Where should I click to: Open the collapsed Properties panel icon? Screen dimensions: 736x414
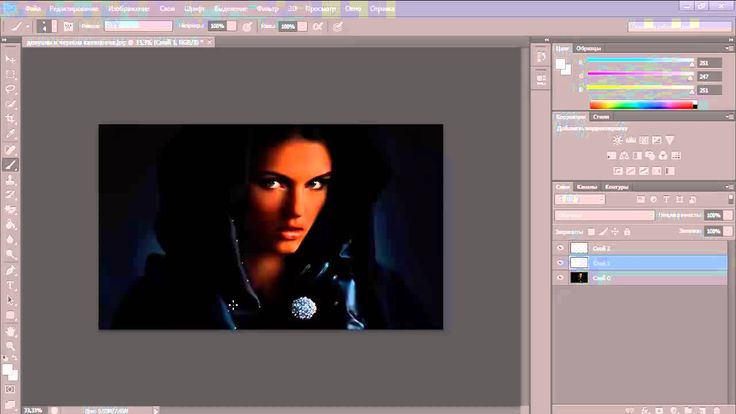point(541,80)
